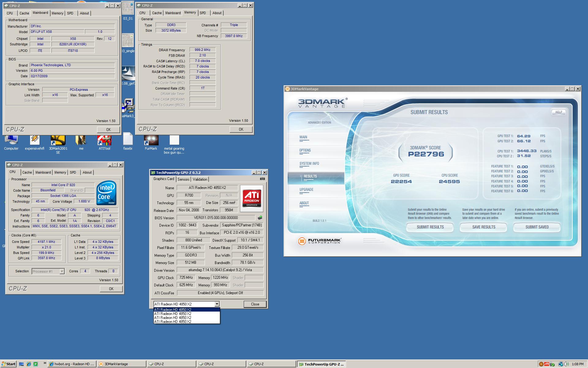Click the green quick launch icon
The width and height of the screenshot is (588, 368).
click(36, 364)
